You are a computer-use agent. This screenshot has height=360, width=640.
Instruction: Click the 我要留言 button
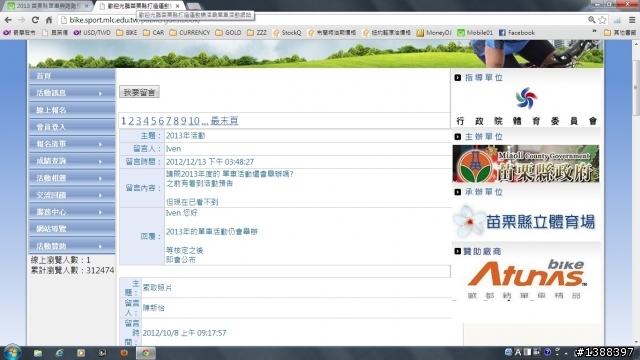[x=139, y=92]
